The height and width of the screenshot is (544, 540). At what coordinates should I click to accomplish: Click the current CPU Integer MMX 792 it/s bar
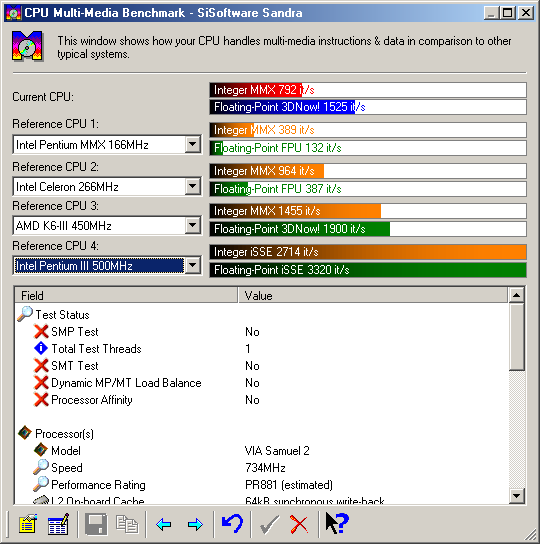368,90
